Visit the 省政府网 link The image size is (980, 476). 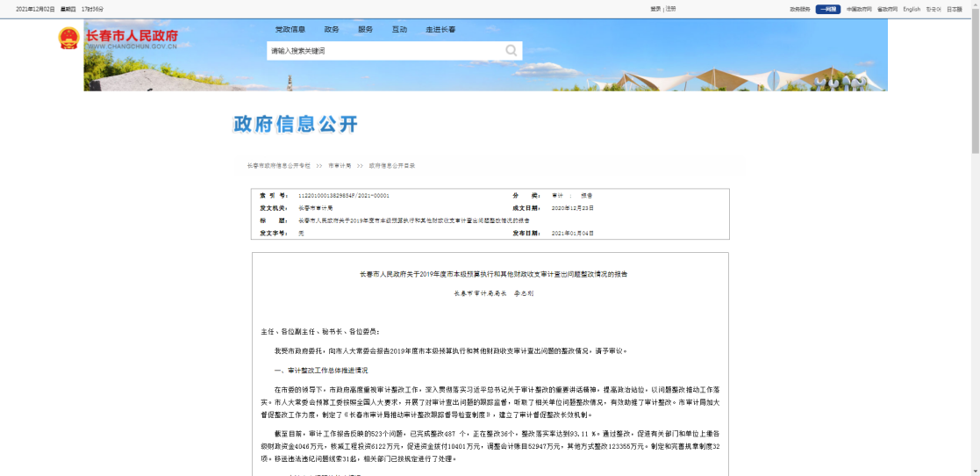(x=887, y=9)
